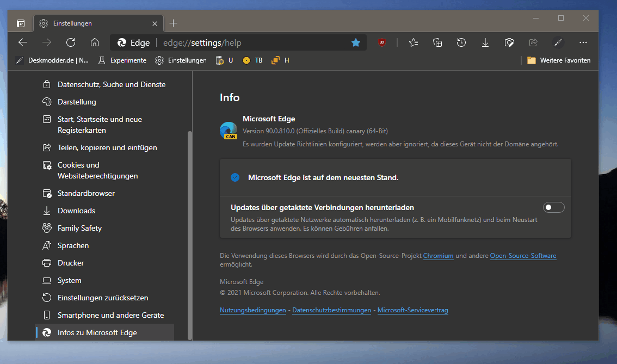Click the settings sidebar scrollbar
Screen dimensions: 617x364
(190, 235)
